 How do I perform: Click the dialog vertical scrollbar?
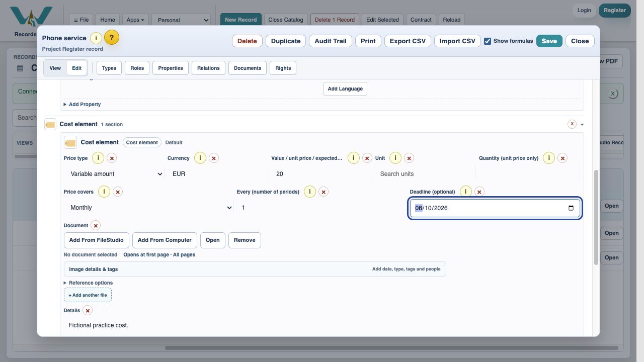597,217
